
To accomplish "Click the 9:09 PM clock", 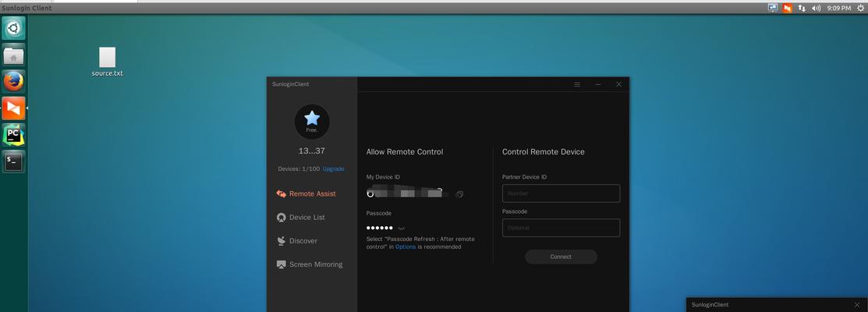I will point(838,9).
